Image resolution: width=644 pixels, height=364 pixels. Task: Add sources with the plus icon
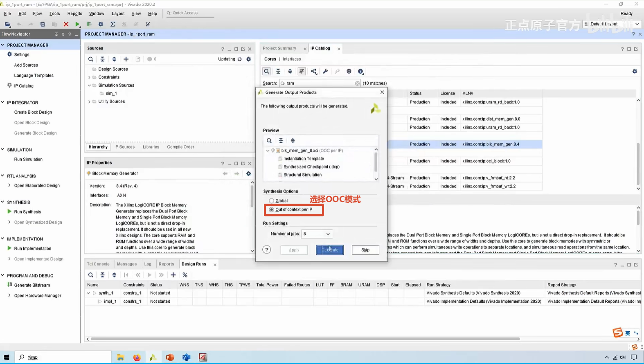click(x=126, y=59)
